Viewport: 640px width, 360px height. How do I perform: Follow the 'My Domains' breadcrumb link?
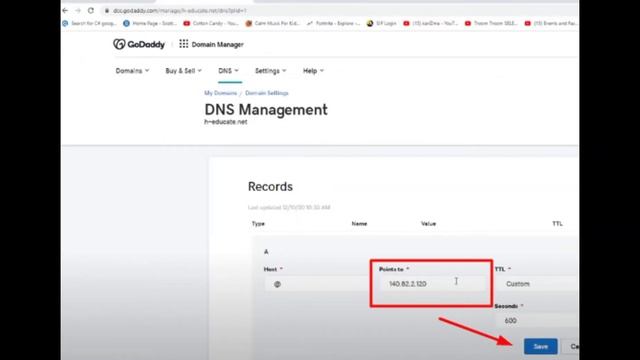coord(220,93)
